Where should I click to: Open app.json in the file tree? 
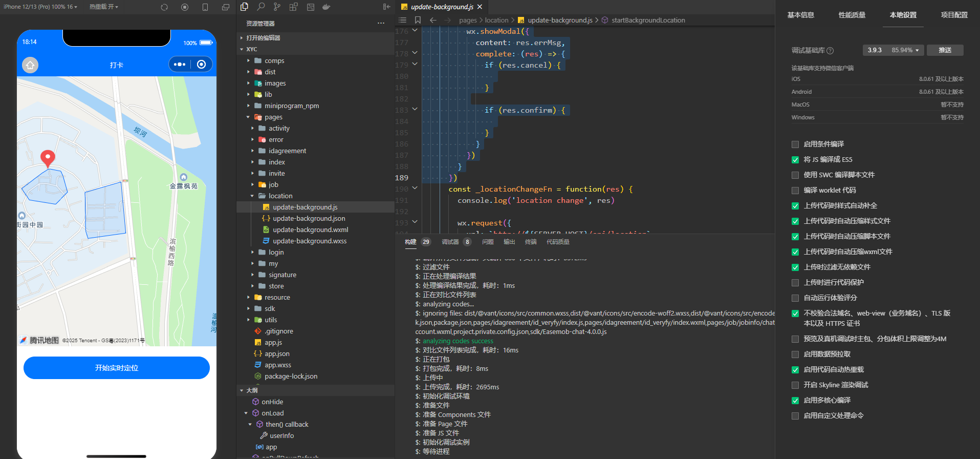(277, 354)
